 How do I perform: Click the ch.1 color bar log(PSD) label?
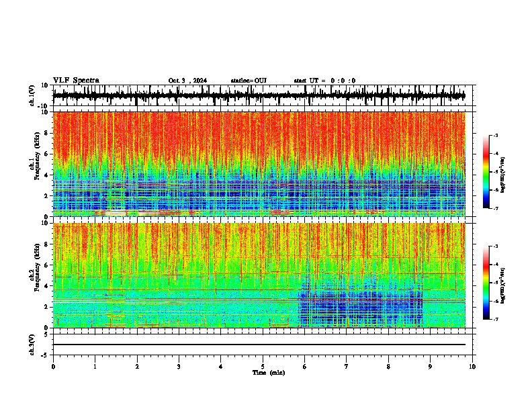[502, 175]
